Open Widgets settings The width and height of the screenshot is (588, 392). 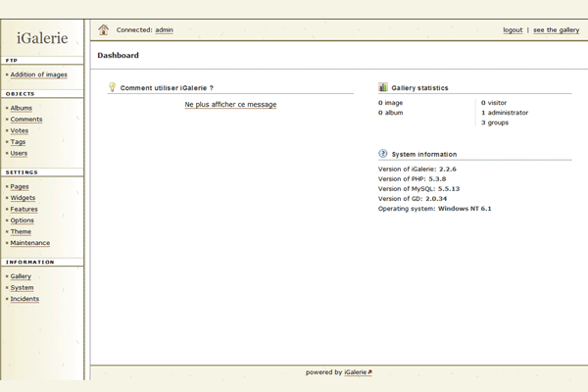pyautogui.click(x=23, y=198)
